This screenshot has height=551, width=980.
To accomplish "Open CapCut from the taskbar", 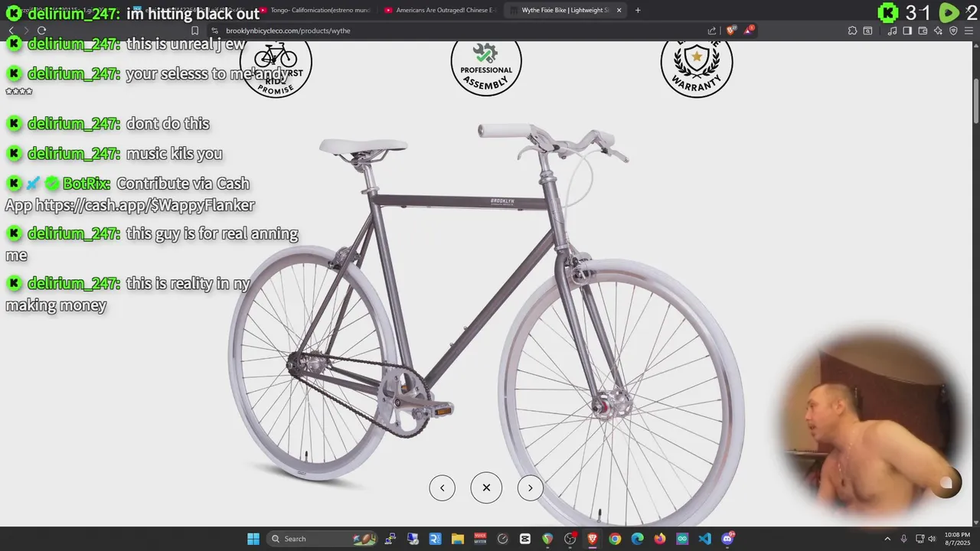I will [524, 539].
